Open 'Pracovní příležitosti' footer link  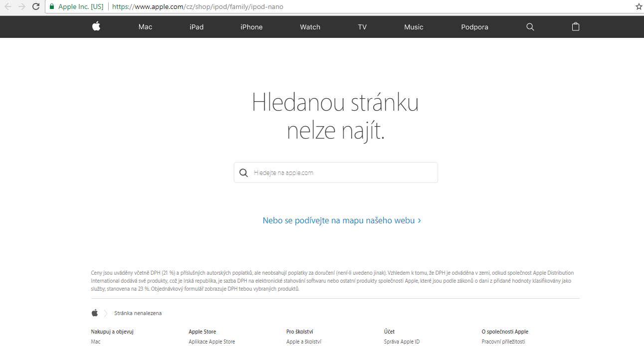coord(503,342)
